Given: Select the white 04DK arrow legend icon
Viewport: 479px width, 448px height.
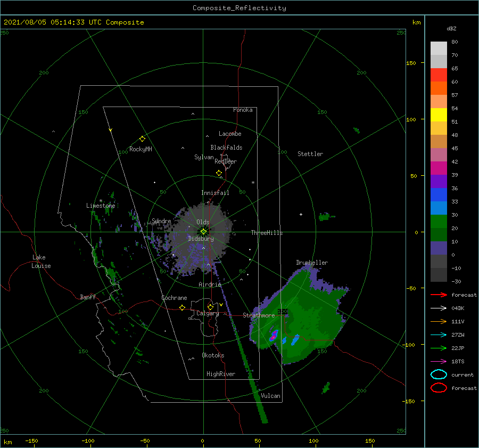Looking at the screenshot, I should pos(439,308).
